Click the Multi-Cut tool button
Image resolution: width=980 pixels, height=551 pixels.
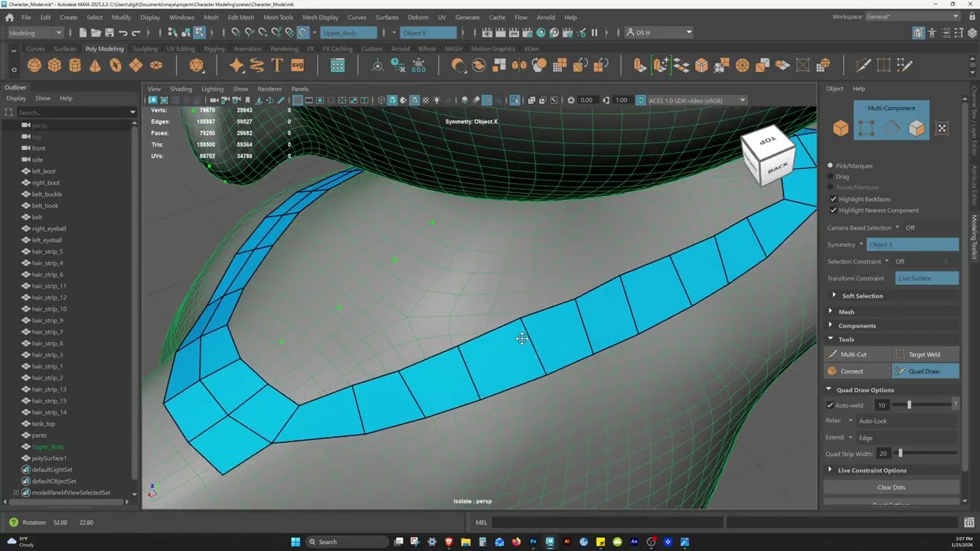857,354
